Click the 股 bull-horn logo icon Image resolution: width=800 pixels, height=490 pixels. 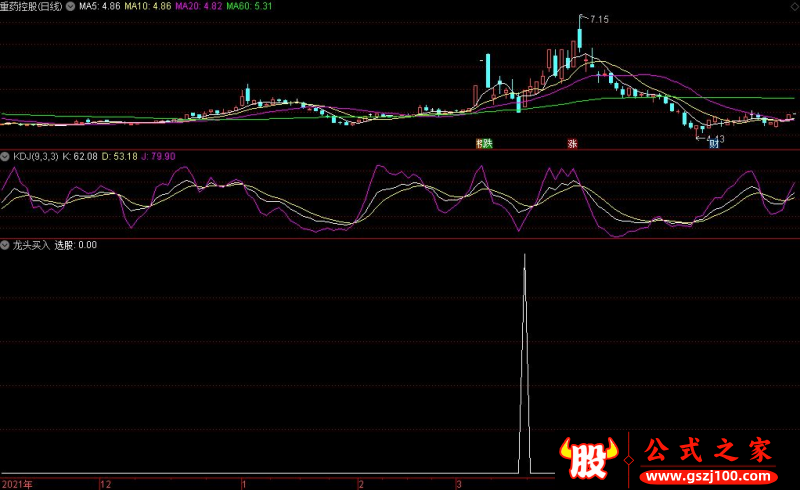coord(589,458)
